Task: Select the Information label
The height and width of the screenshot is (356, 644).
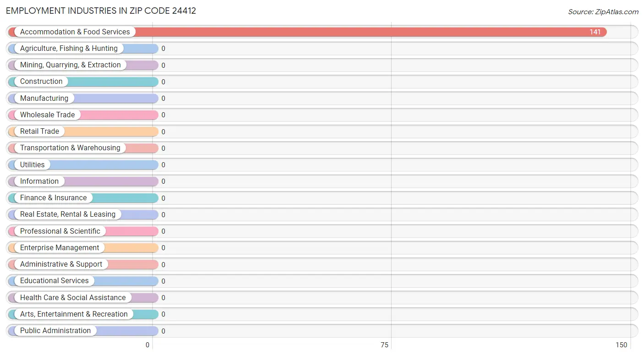Action: coord(39,181)
